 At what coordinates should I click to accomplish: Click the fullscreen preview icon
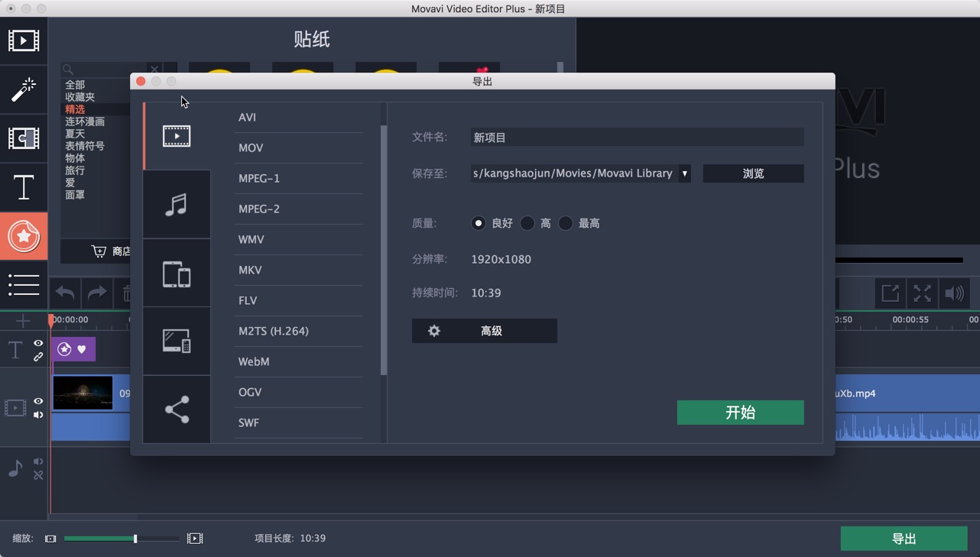click(x=922, y=293)
